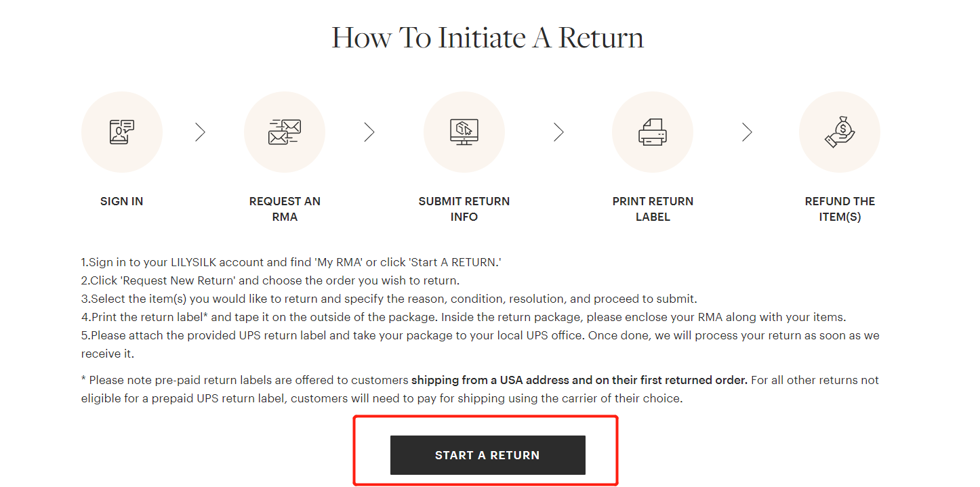Click the chevron between Request RMA and Submit Return
This screenshot has width=980, height=487.
pos(369,132)
